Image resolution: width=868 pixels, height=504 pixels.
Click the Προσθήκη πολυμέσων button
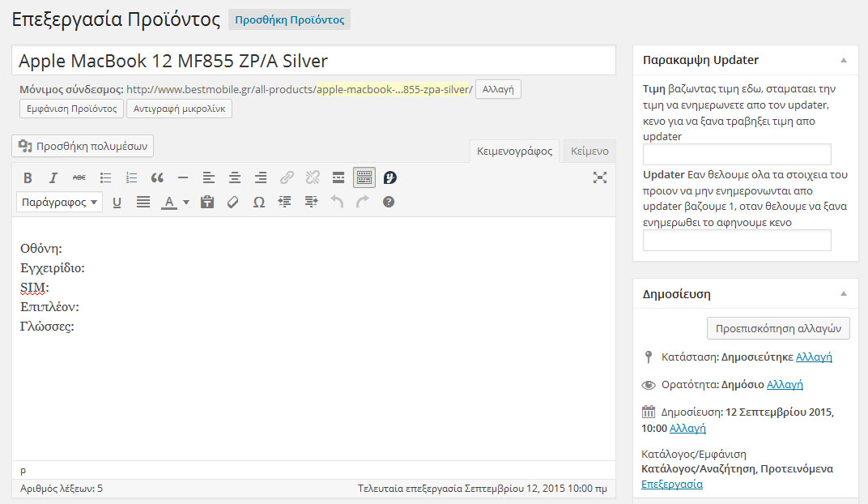83,146
